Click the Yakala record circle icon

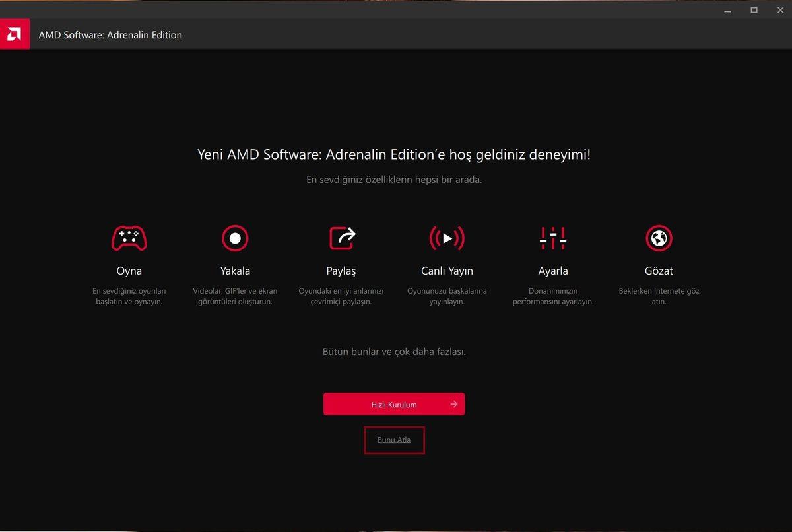click(235, 238)
